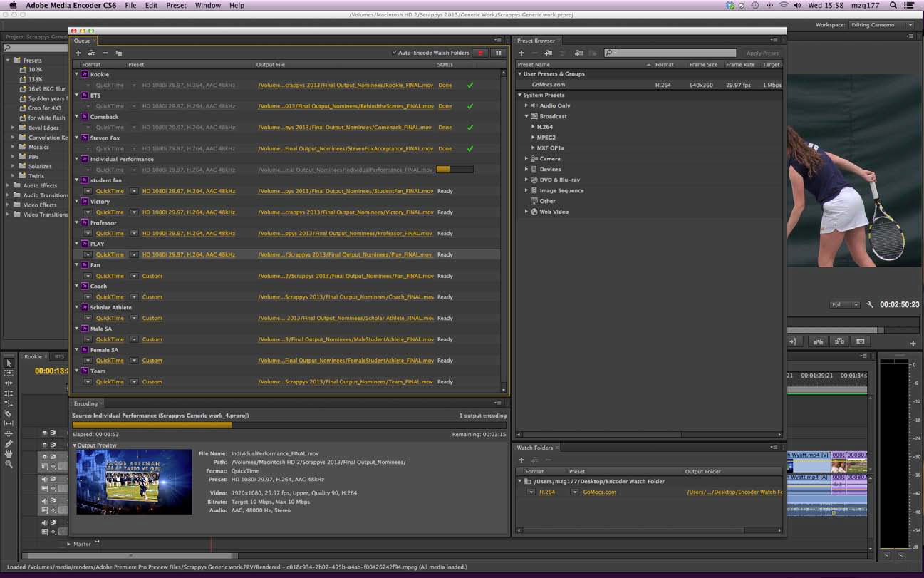
Task: Add a new watch folder
Action: 521,460
